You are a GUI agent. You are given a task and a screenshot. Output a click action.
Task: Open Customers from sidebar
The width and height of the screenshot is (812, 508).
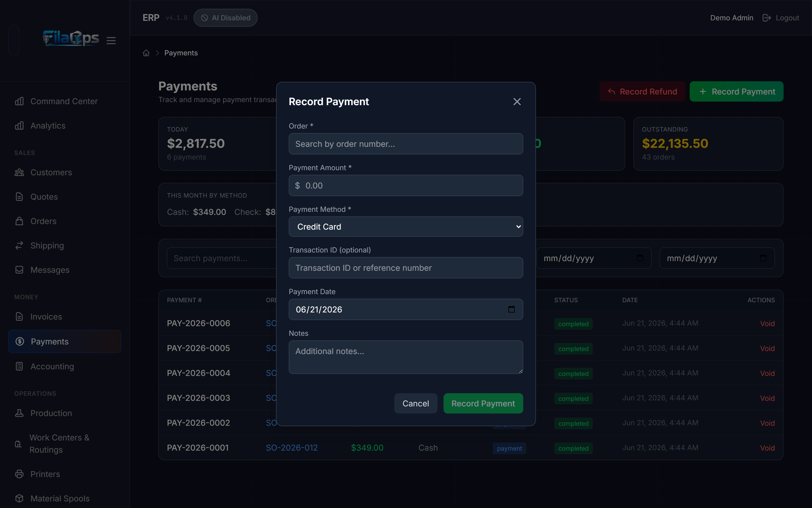64,172
